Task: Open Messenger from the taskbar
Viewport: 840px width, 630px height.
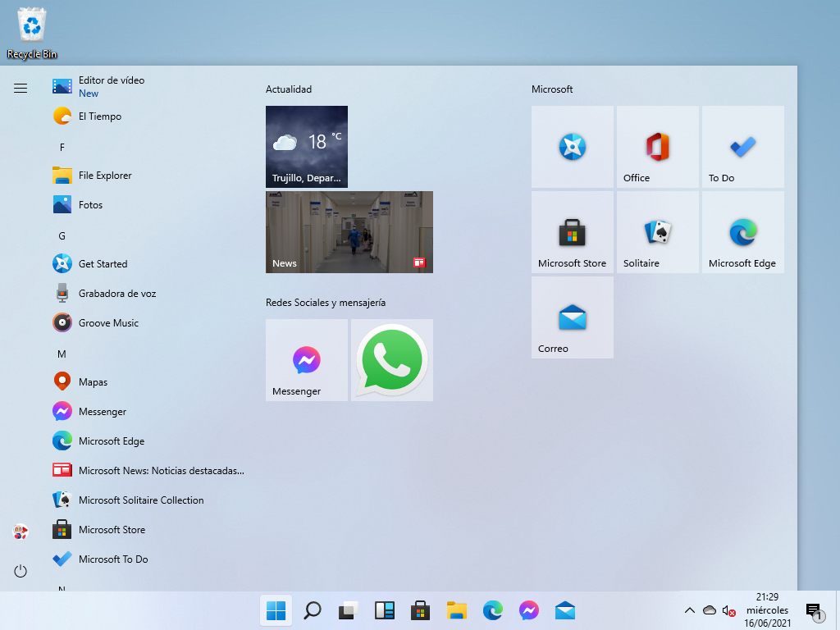Action: (x=529, y=610)
